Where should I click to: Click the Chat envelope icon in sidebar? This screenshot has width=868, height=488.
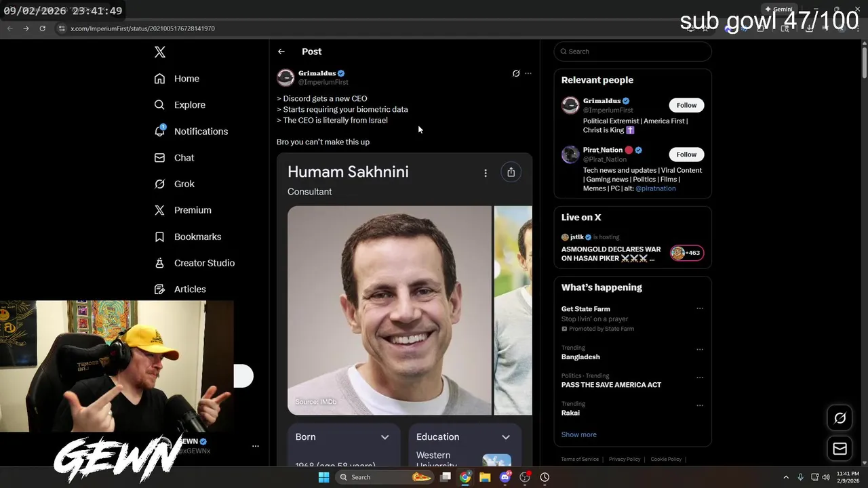[x=159, y=157]
